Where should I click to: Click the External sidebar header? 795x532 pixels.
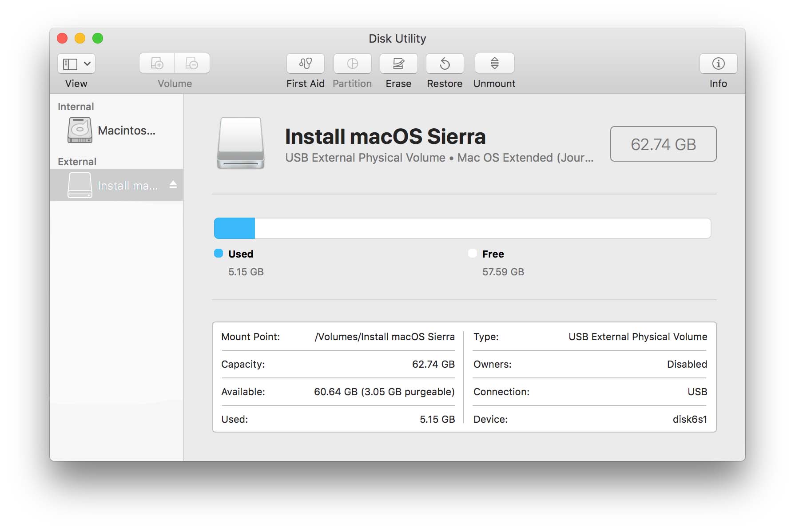(77, 162)
